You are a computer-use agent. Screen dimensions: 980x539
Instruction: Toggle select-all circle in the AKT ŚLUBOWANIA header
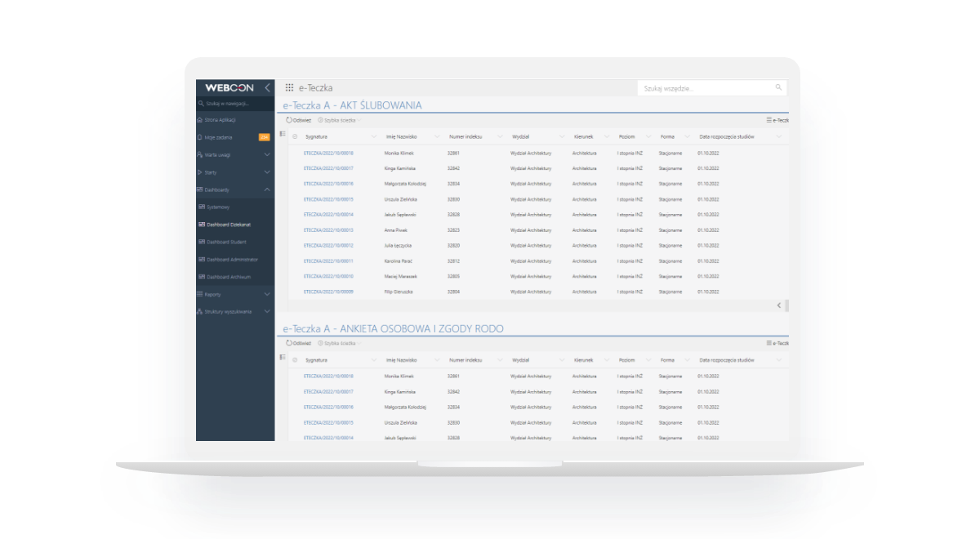(295, 136)
